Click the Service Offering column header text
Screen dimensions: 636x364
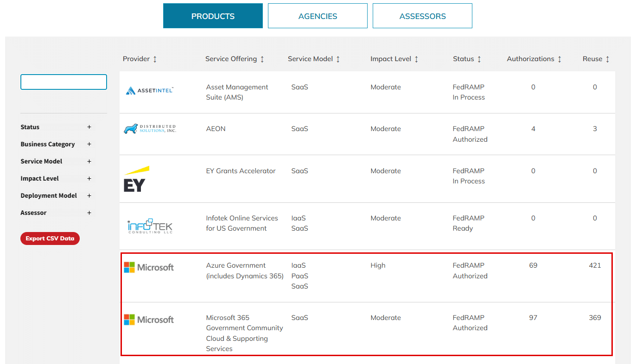[x=231, y=59]
